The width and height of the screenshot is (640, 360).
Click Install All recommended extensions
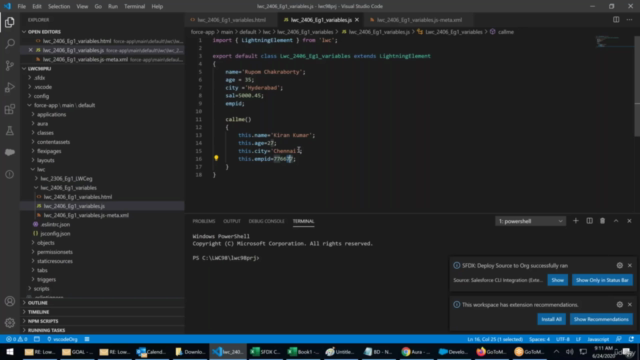(x=551, y=319)
